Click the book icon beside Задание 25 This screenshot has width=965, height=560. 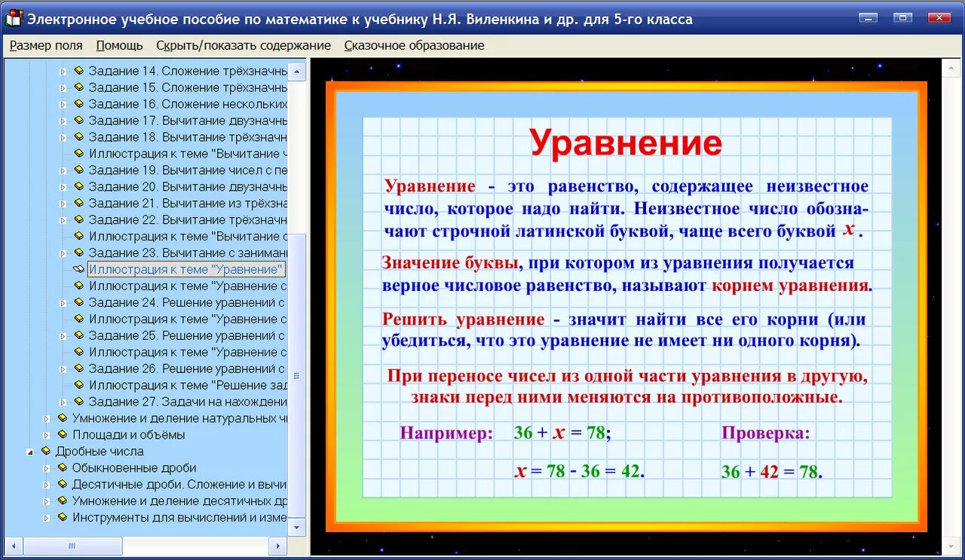[x=78, y=336]
